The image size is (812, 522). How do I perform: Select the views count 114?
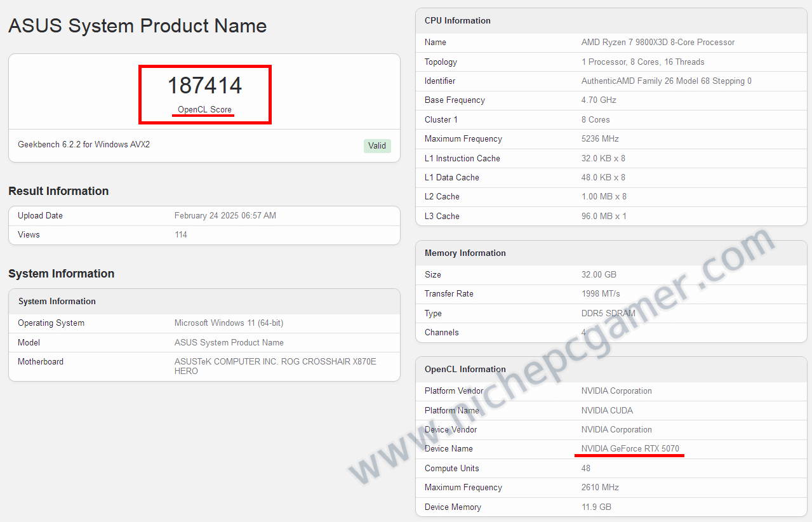[x=181, y=234]
